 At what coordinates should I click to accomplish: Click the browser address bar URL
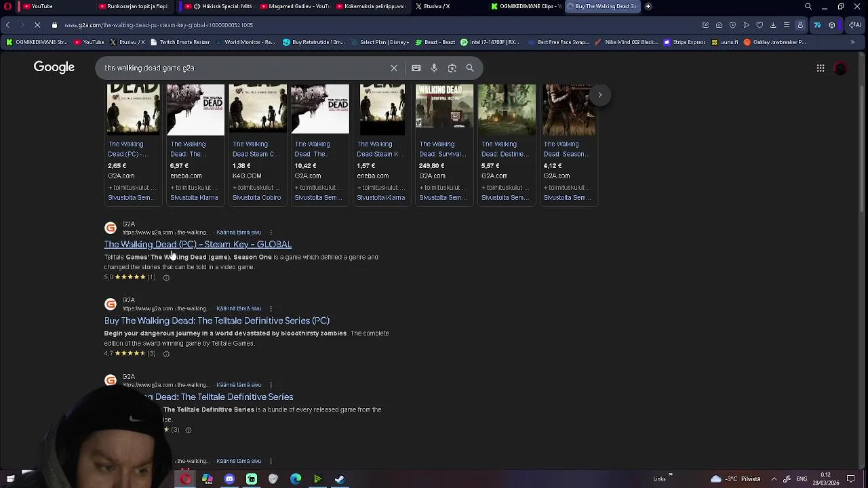(159, 25)
